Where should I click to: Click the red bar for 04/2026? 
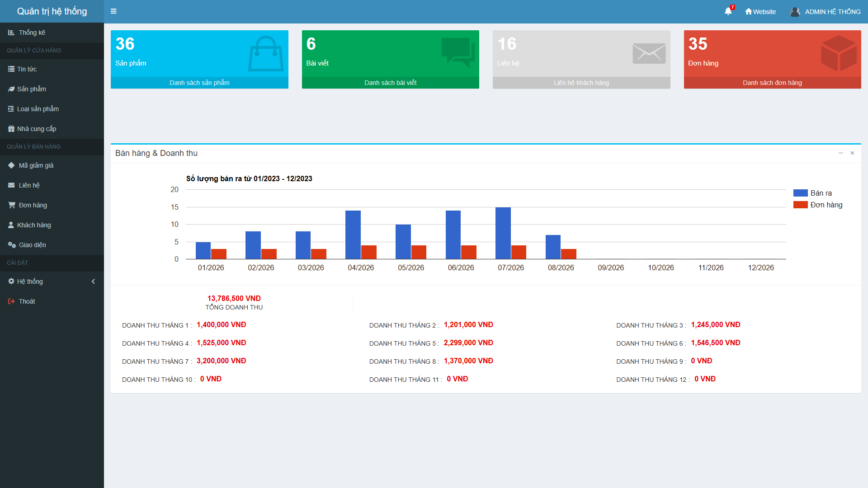tap(369, 252)
